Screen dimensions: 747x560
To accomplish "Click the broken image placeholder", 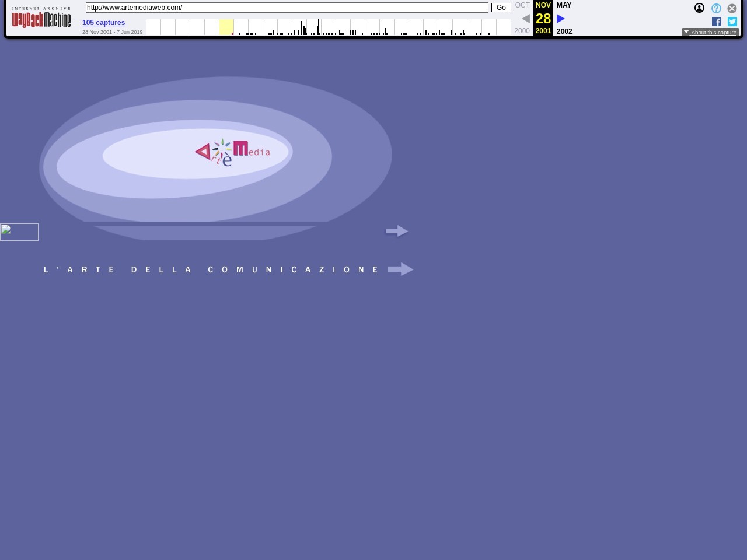I will 19,232.
